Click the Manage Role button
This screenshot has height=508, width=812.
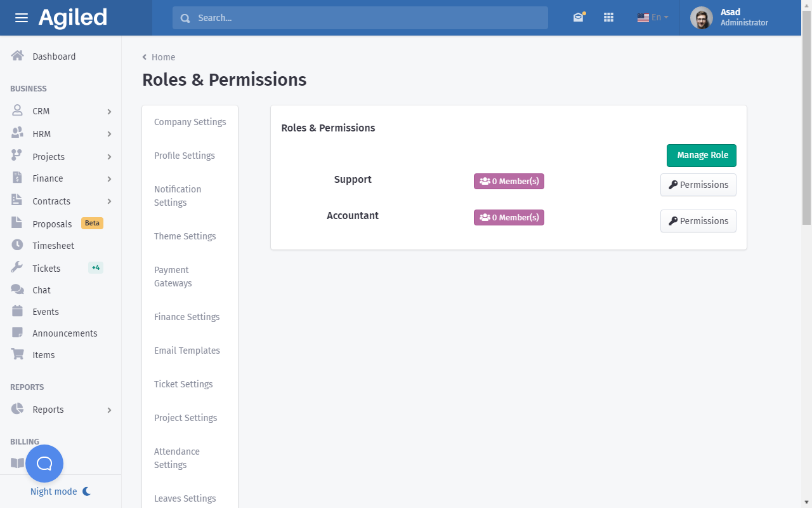click(x=701, y=156)
